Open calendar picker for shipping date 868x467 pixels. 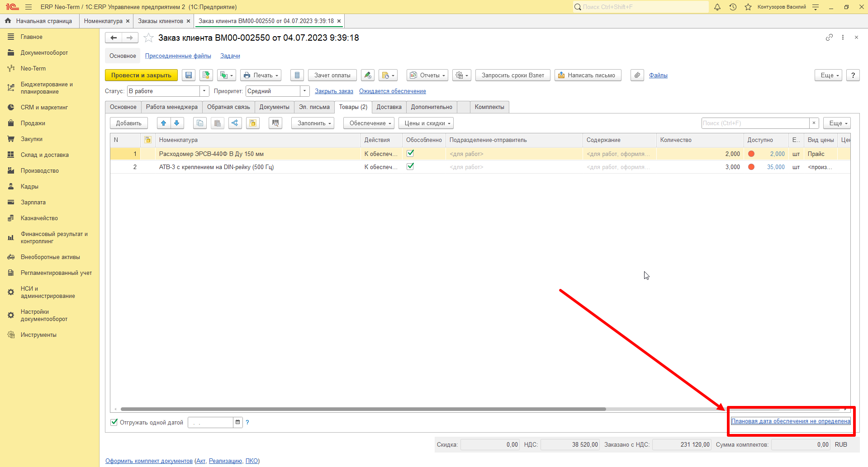(237, 422)
